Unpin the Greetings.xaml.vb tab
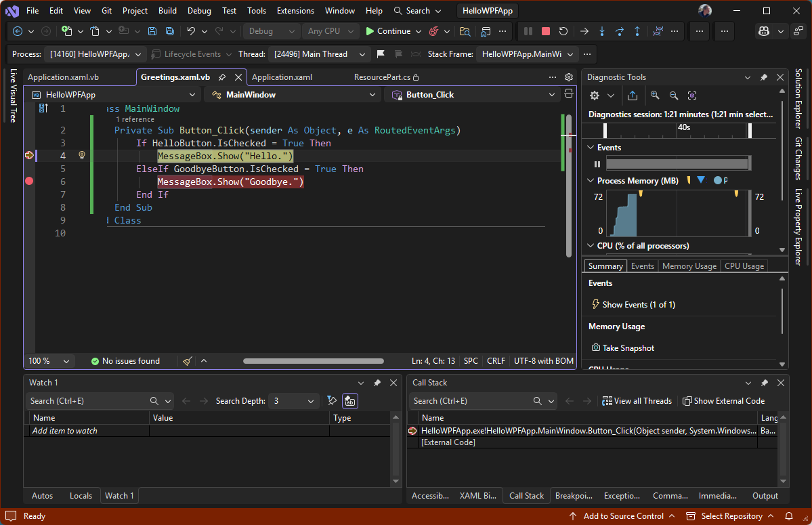Screen dimensions: 812x525 (222, 77)
